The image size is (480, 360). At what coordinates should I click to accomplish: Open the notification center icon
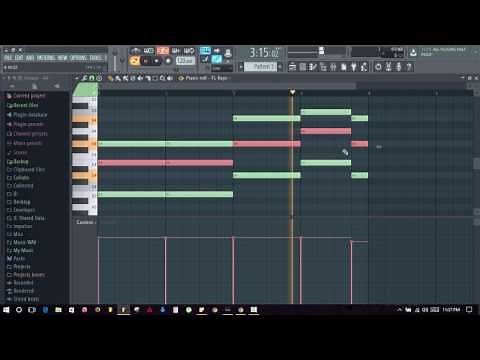469,310
